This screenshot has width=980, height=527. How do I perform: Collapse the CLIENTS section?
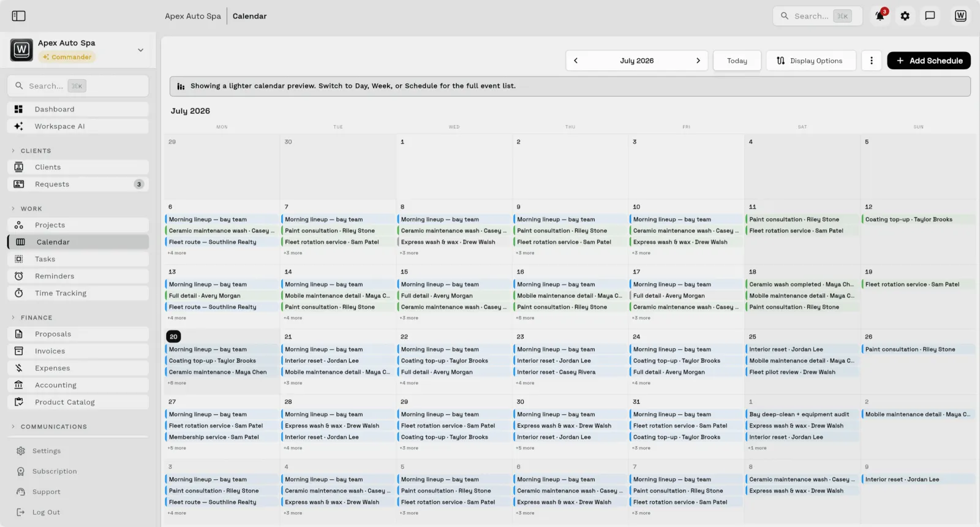31,151
